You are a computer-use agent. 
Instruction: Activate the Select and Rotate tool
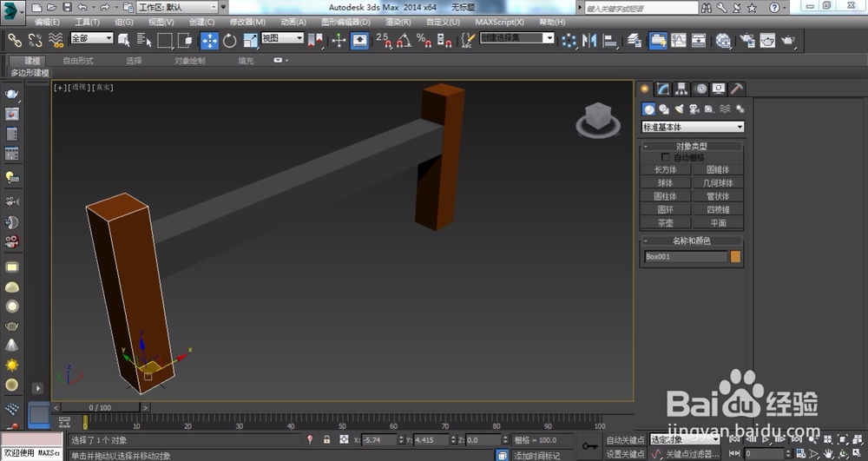click(230, 40)
